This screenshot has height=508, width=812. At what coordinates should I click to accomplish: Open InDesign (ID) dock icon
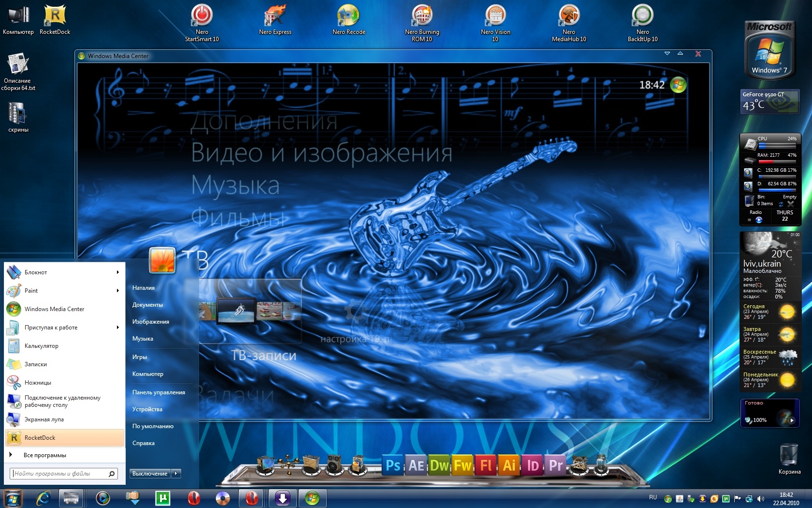click(532, 465)
